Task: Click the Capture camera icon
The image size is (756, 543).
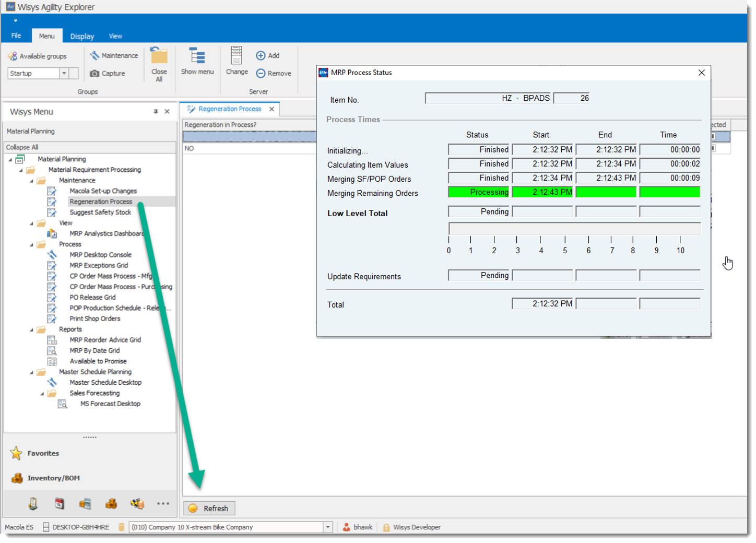Action: (x=95, y=74)
